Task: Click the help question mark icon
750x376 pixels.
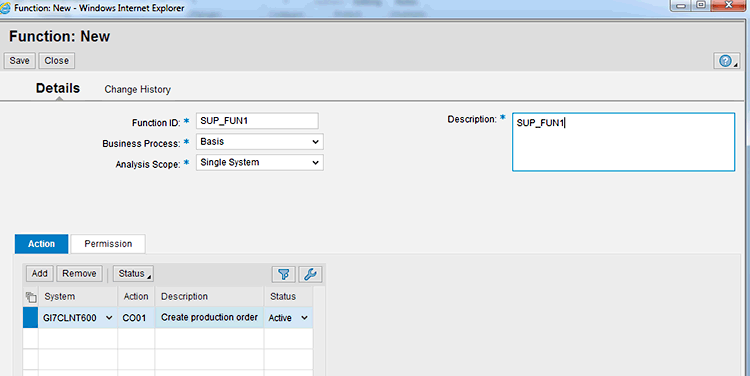Action: (x=727, y=61)
